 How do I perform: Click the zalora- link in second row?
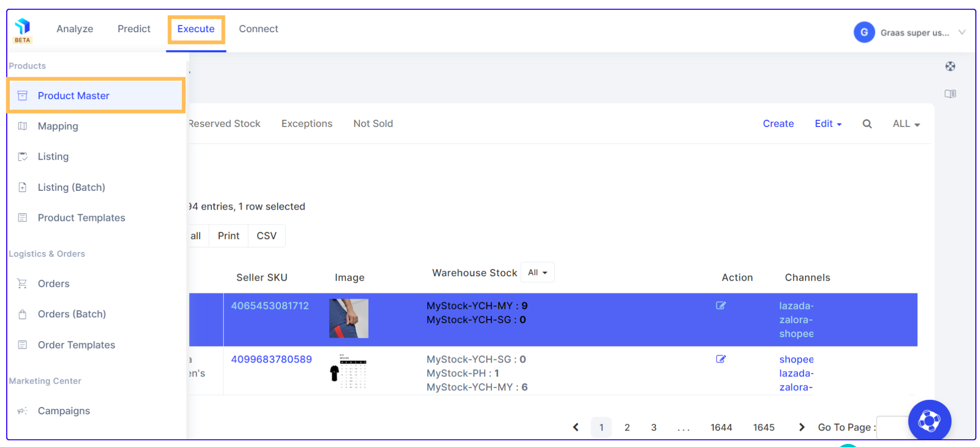(796, 387)
